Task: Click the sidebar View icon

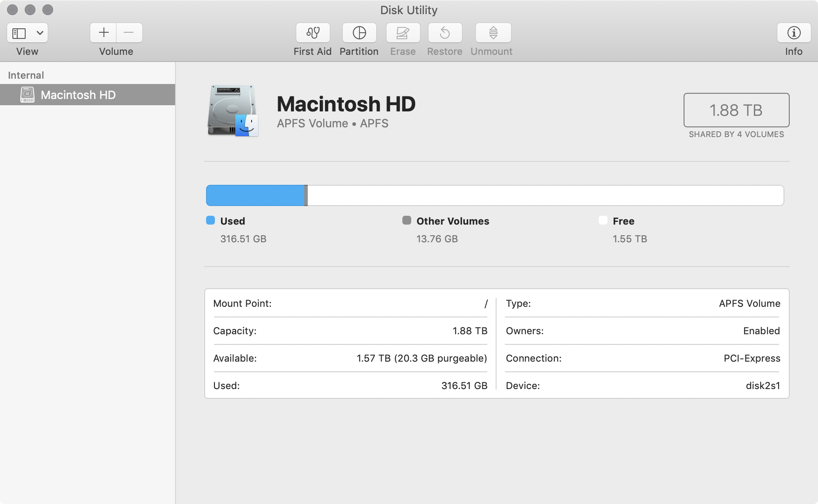Action: pyautogui.click(x=19, y=33)
